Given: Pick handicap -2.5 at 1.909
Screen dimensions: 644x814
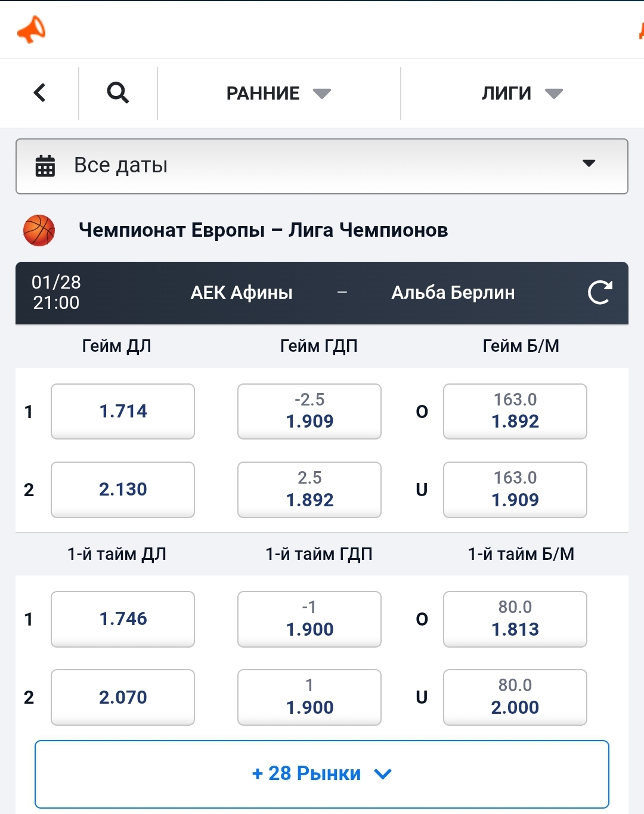Looking at the screenshot, I should [309, 411].
